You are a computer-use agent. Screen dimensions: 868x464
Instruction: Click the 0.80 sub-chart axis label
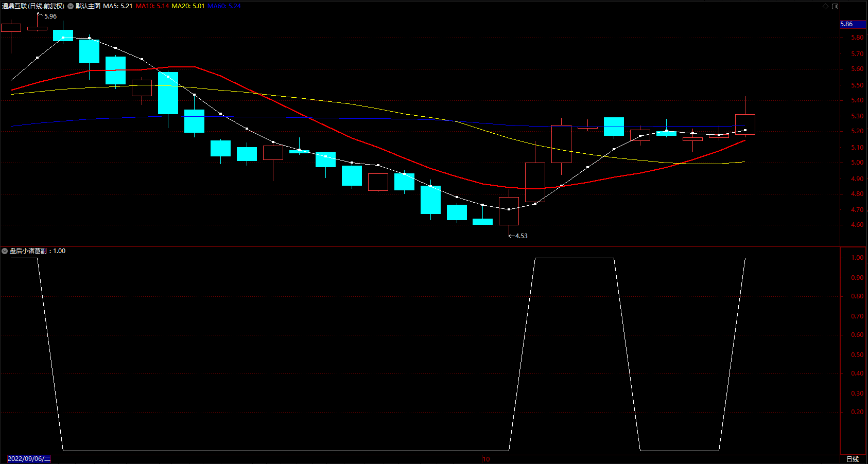pos(857,296)
